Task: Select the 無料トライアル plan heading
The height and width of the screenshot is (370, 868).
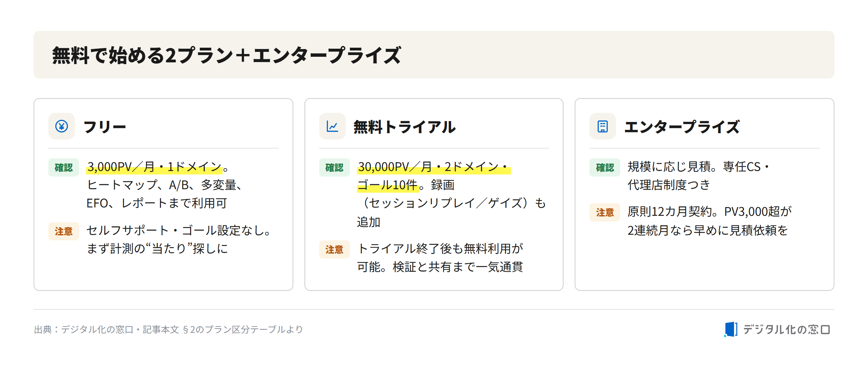Action: coord(405,126)
